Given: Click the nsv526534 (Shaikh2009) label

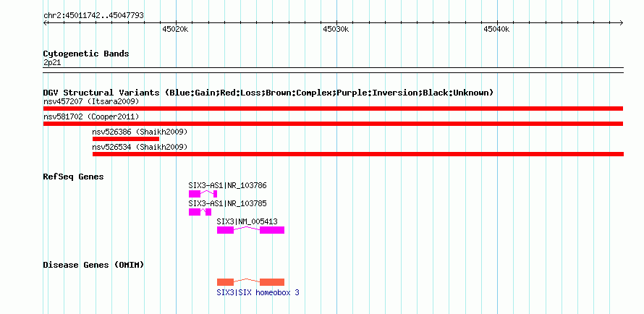Looking at the screenshot, I should 140,147.
